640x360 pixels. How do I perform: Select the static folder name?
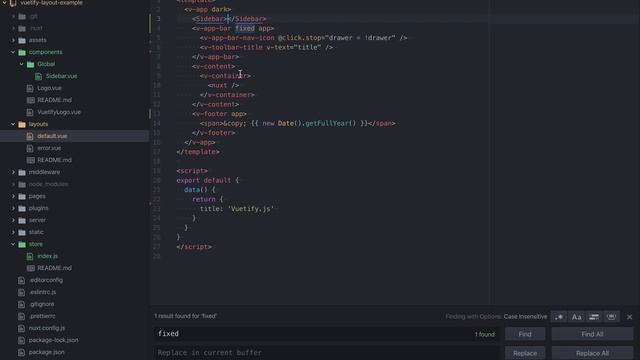[36, 232]
